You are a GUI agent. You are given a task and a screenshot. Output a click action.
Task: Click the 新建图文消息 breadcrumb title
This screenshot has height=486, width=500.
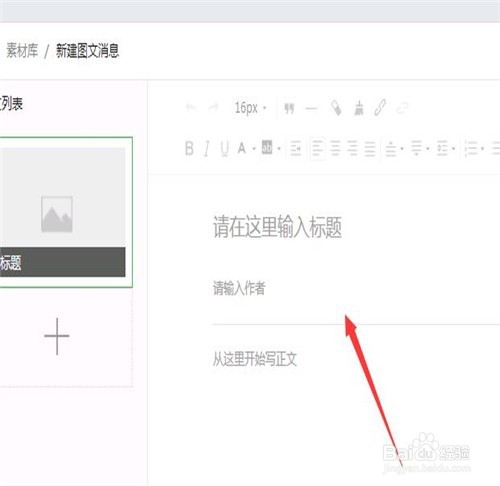coord(87,51)
